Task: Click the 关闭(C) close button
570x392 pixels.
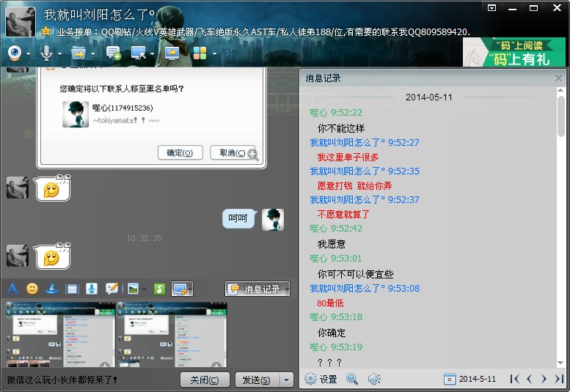Action: (205, 380)
